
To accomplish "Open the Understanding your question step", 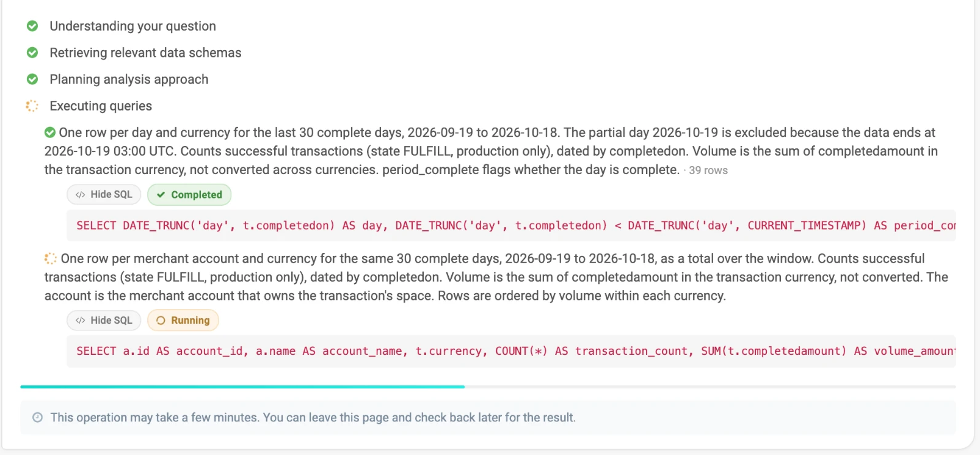I will (132, 26).
